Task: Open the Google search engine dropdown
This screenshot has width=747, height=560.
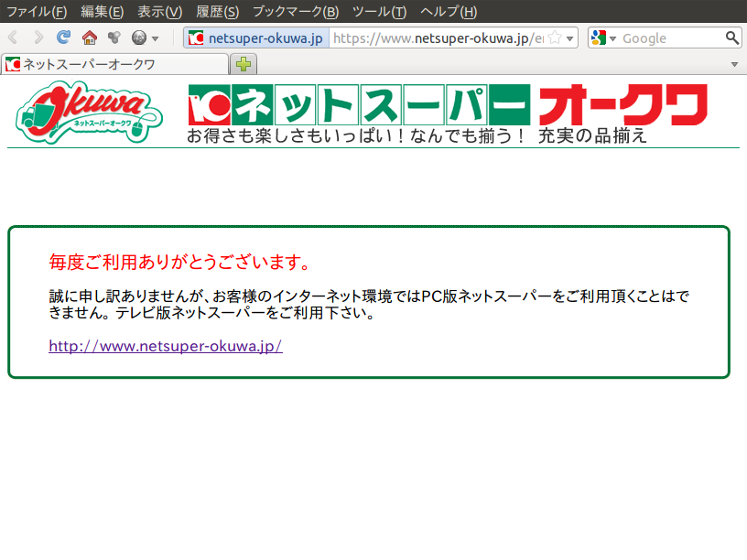Action: tap(604, 38)
